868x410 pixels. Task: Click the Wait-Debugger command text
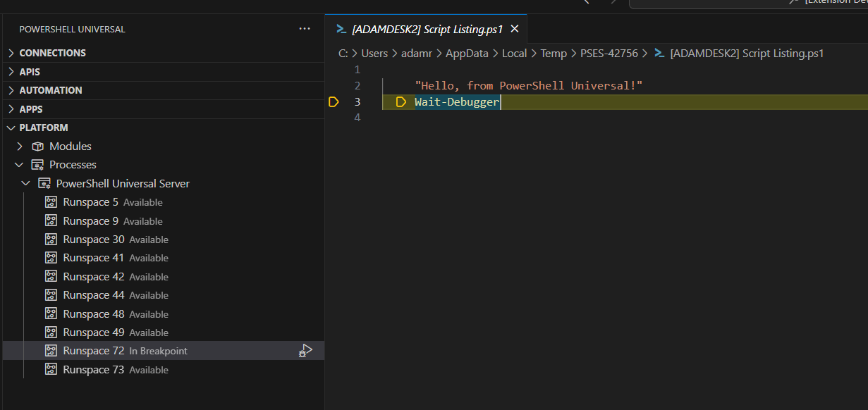(457, 102)
